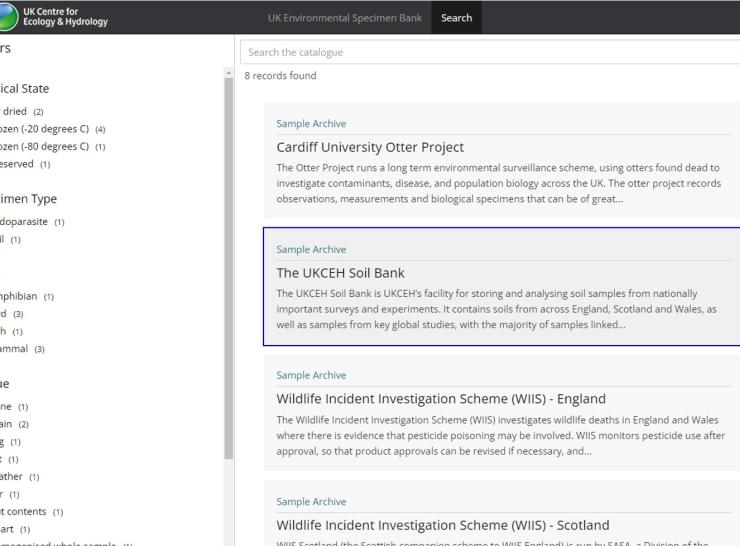Screen dimensions: 740x546
Task: Click Sample Archive label above Cardiff Otter Project
Action: tap(311, 124)
